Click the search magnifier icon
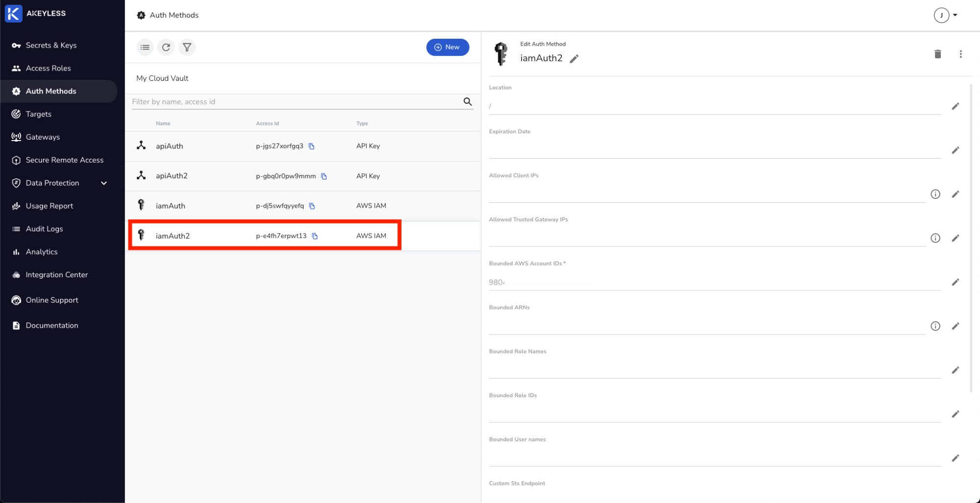Viewport: 980px width, 503px height. pos(468,101)
